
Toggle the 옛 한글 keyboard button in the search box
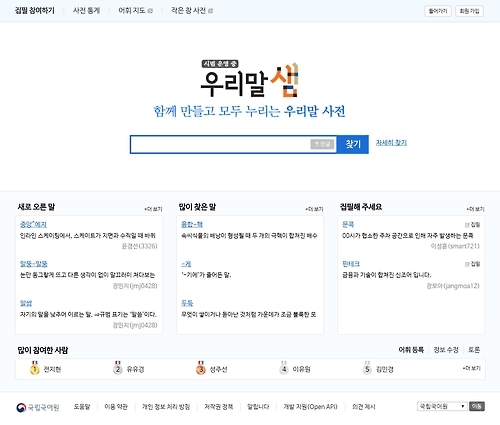pyautogui.click(x=322, y=144)
